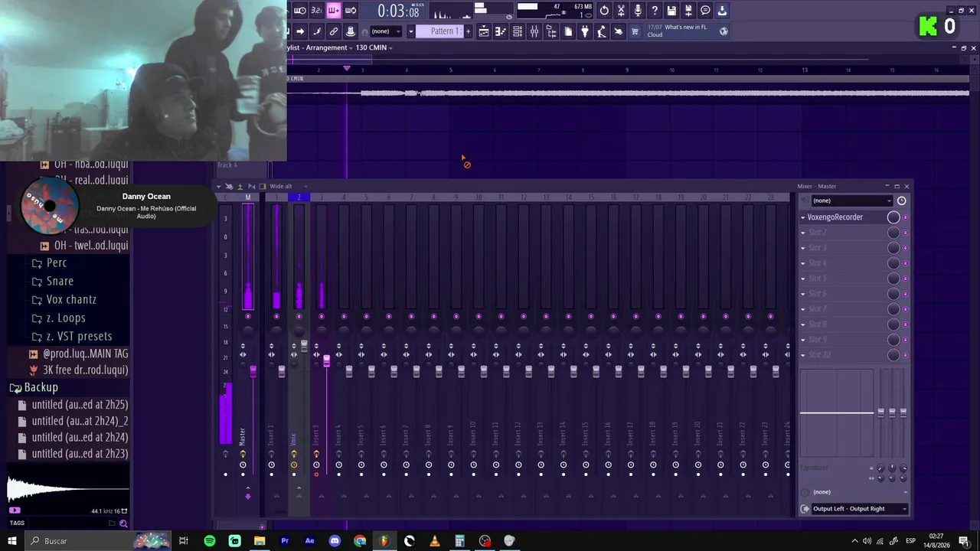Image resolution: width=980 pixels, height=551 pixels.
Task: Toggle the loop recording button
Action: tap(351, 11)
